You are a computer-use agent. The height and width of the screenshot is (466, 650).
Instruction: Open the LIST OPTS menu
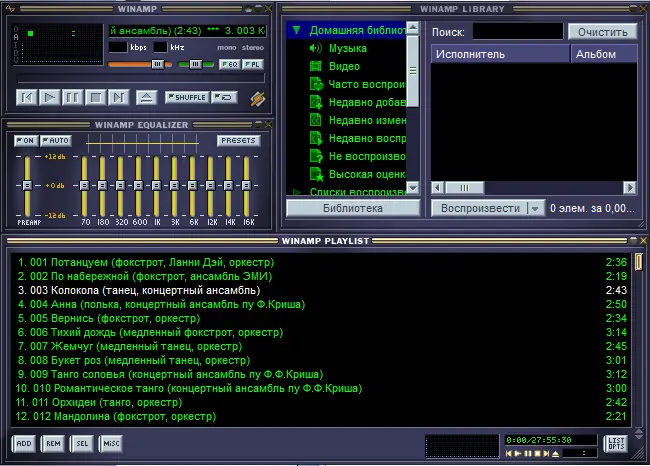coord(616,444)
